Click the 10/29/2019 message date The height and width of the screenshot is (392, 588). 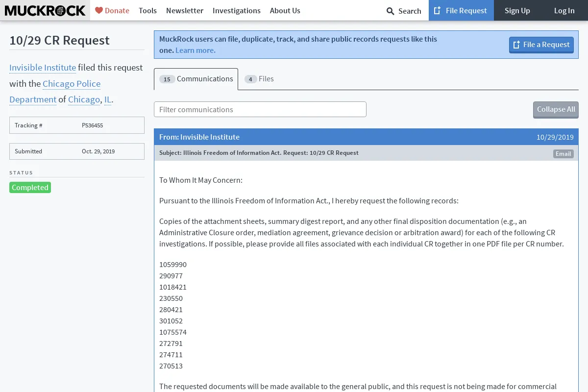tap(555, 137)
